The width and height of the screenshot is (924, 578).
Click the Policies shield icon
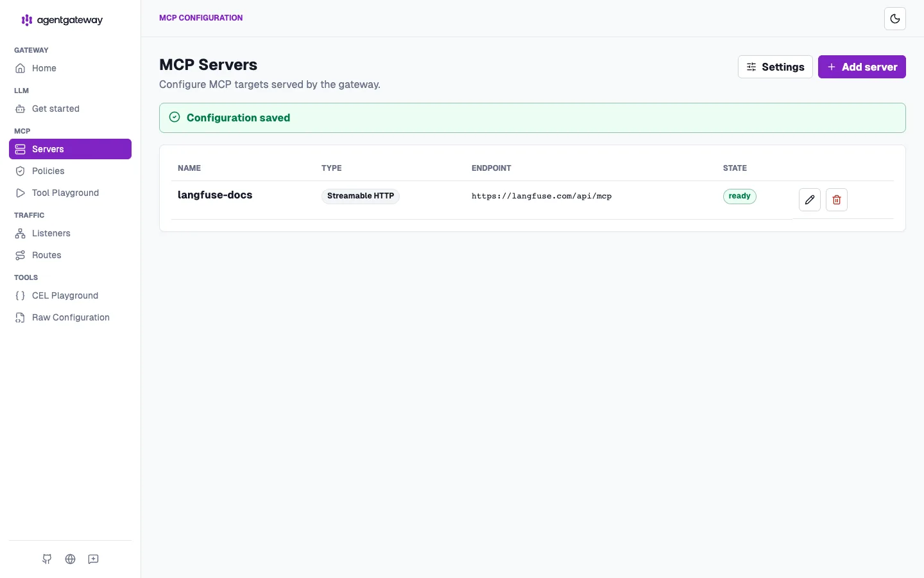pos(21,171)
